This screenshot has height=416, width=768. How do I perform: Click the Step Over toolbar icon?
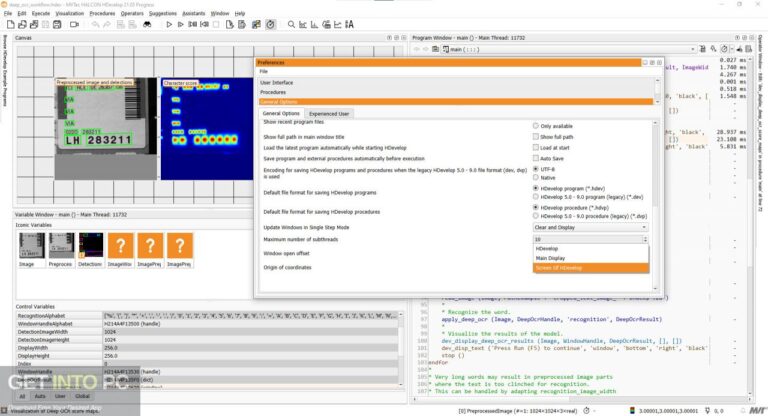(181, 24)
